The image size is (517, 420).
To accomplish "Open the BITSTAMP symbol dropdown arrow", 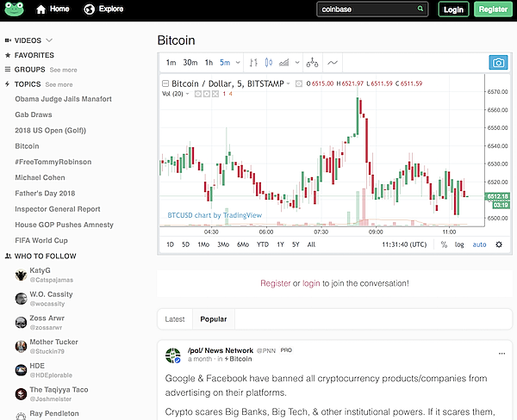I will point(288,83).
